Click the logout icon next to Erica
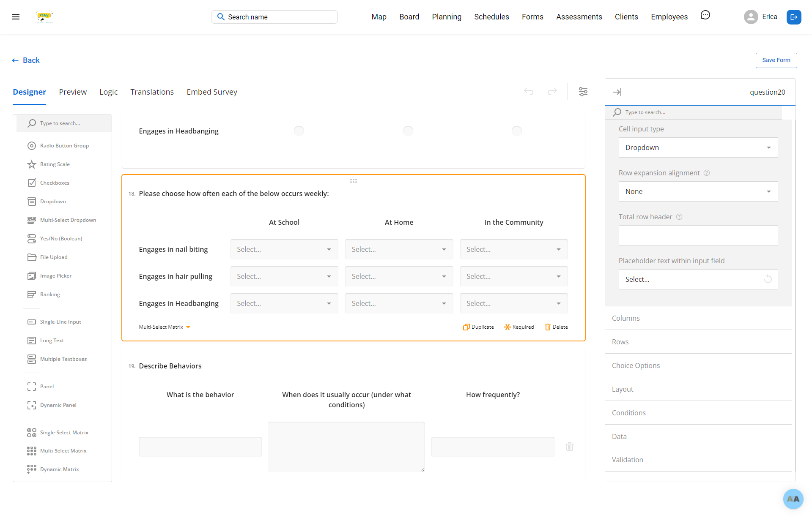This screenshot has height=518, width=812. tap(793, 17)
